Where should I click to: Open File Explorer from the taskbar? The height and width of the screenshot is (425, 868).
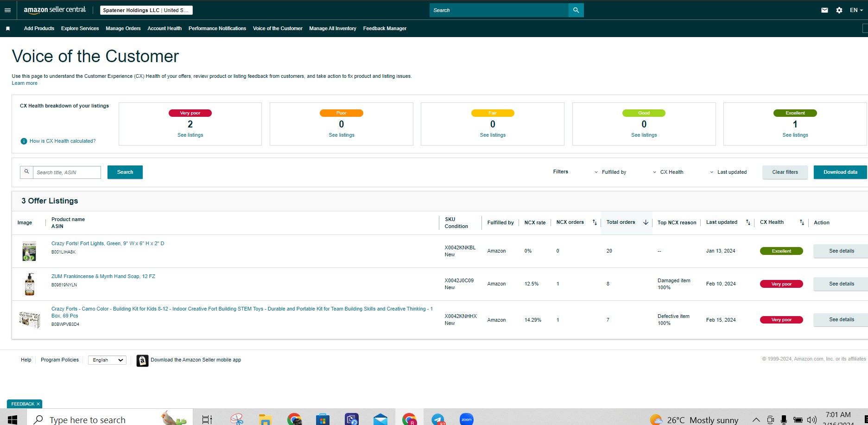265,419
